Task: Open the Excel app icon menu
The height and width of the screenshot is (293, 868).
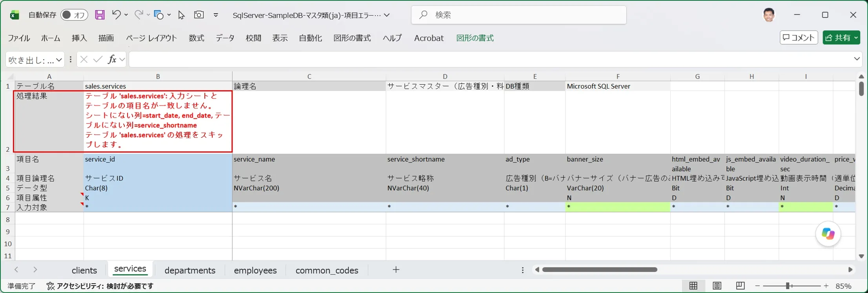Action: (x=14, y=15)
